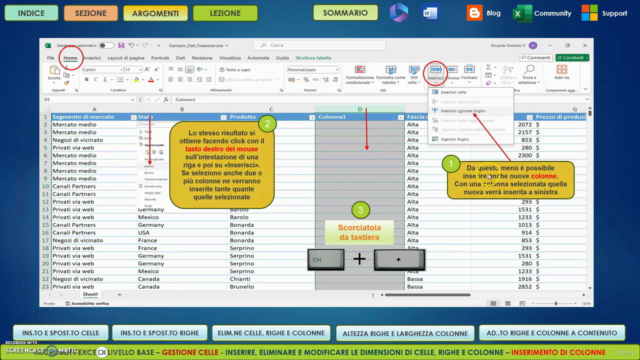This screenshot has width=640, height=360.
Task: Open the Name Box dropdown arrow
Action: tap(132, 100)
